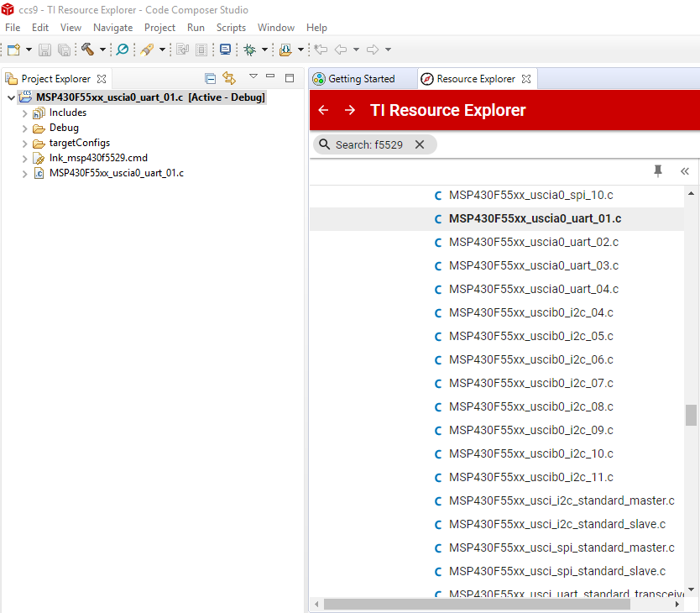Select MSP430F55xx_uscib0_i2c_08.c in list
Image resolution: width=700 pixels, height=613 pixels.
tap(530, 407)
